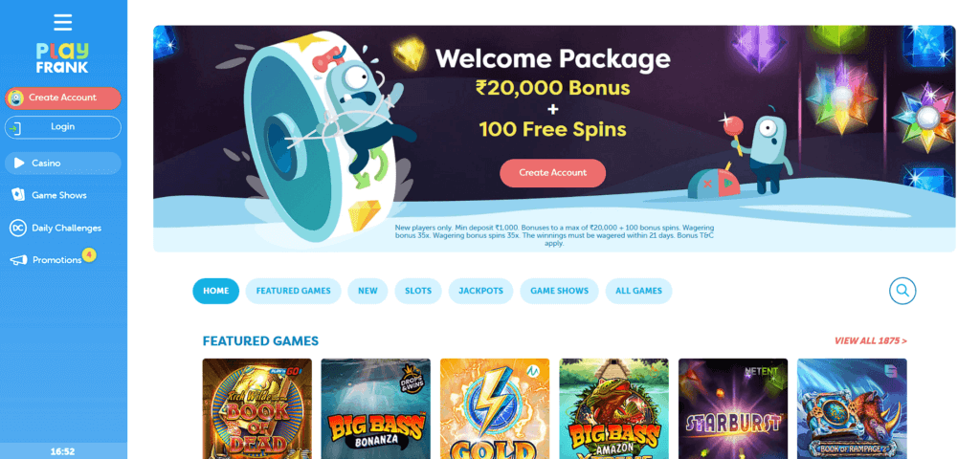Open the Book of Dead thumbnail
The width and height of the screenshot is (980, 459).
(256, 408)
